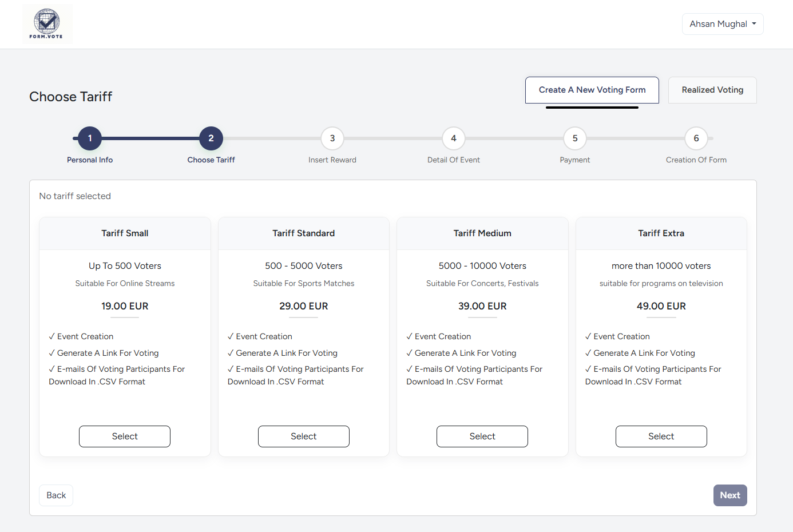Viewport: 793px width, 532px height.
Task: Click step 4 Detail Of Event circle
Action: click(454, 138)
